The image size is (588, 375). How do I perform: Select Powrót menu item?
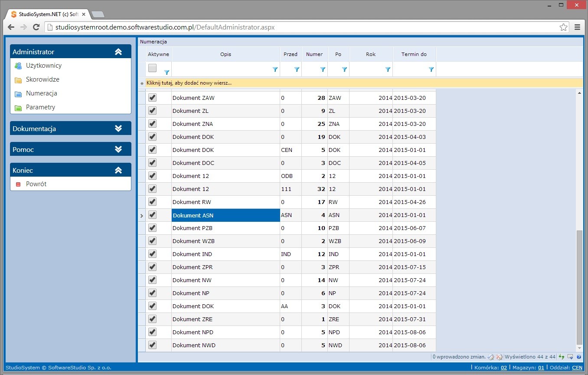click(36, 184)
